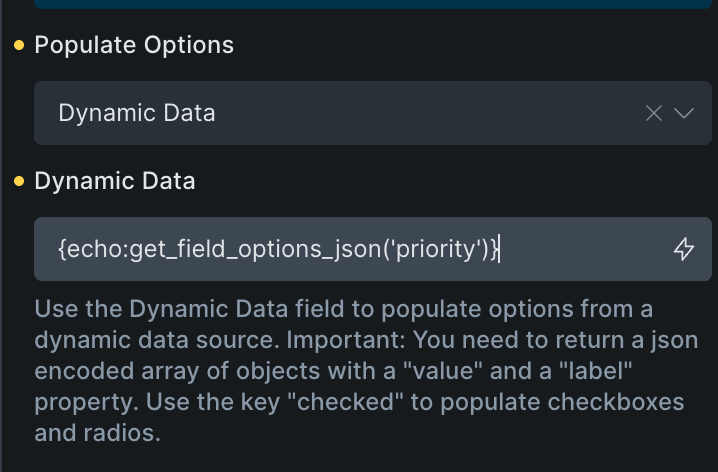
Task: Clear the Populate Options selection with the X
Action: click(654, 113)
